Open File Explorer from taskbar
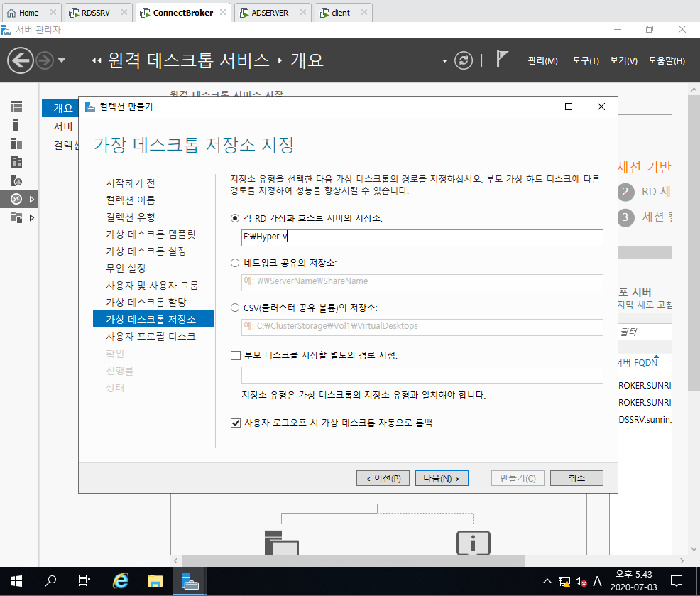The height and width of the screenshot is (596, 700). pyautogui.click(x=155, y=581)
